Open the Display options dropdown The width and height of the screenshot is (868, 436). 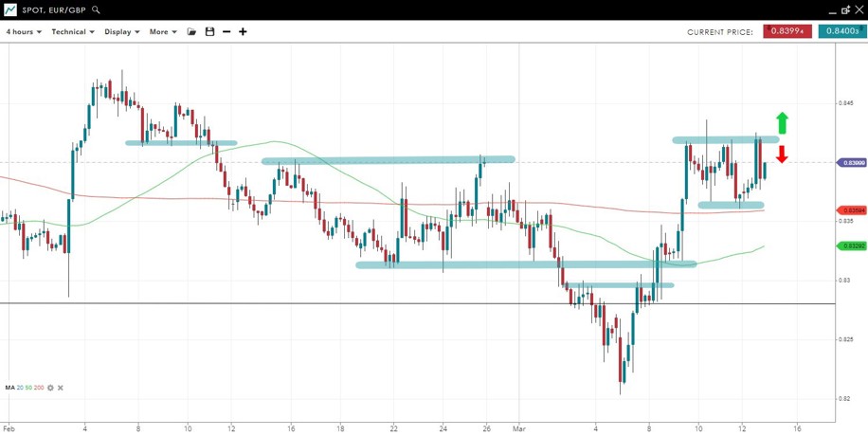point(122,31)
